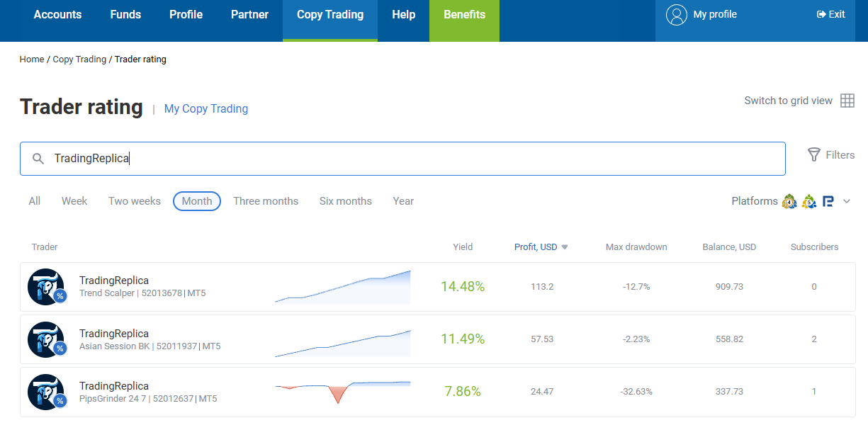Screen dimensions: 868x430
Task: Select the Six months period filter
Action: [x=346, y=201]
